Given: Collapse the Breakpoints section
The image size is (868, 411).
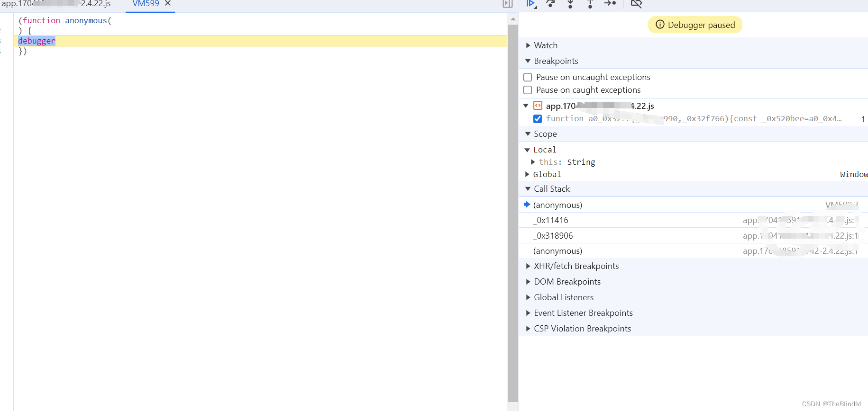Looking at the screenshot, I should click(x=528, y=61).
